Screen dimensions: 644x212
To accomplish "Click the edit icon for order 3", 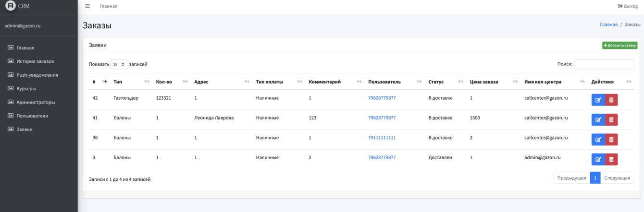I will [x=598, y=159].
